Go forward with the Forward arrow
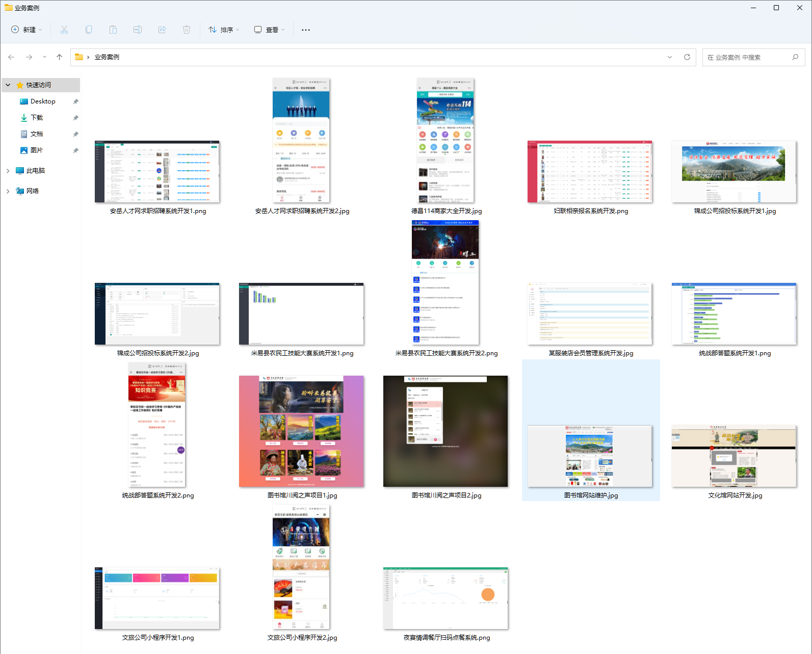The image size is (812, 654). pyautogui.click(x=29, y=57)
